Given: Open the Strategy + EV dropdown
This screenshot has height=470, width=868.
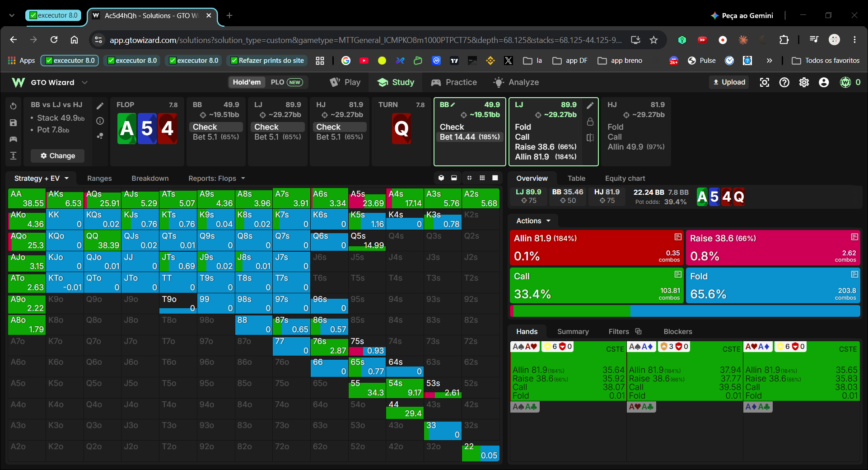Looking at the screenshot, I should tap(41, 179).
